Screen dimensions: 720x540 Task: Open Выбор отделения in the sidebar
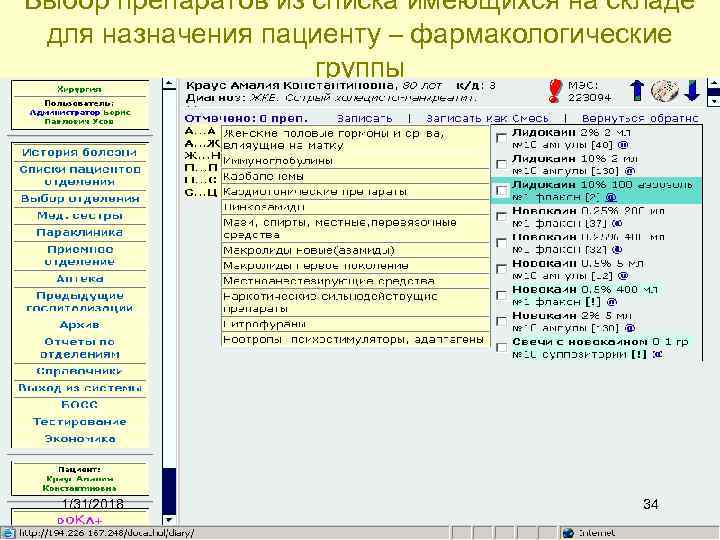(79, 198)
